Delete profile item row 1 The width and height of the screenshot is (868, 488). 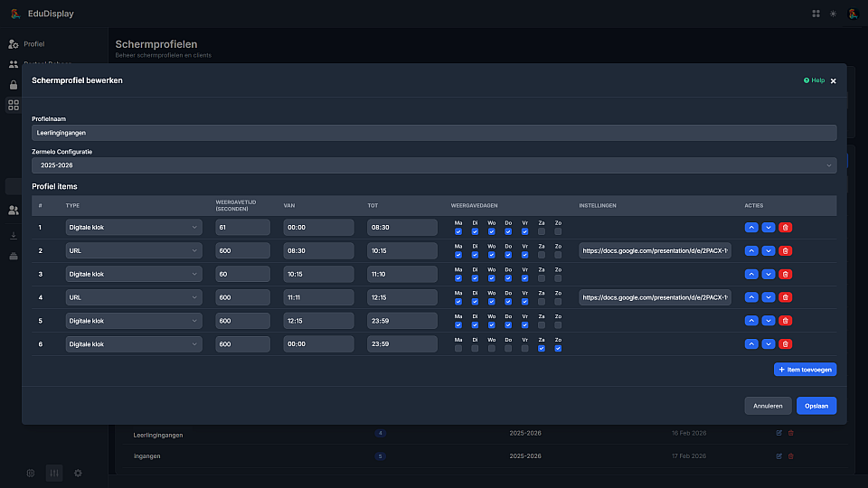785,228
